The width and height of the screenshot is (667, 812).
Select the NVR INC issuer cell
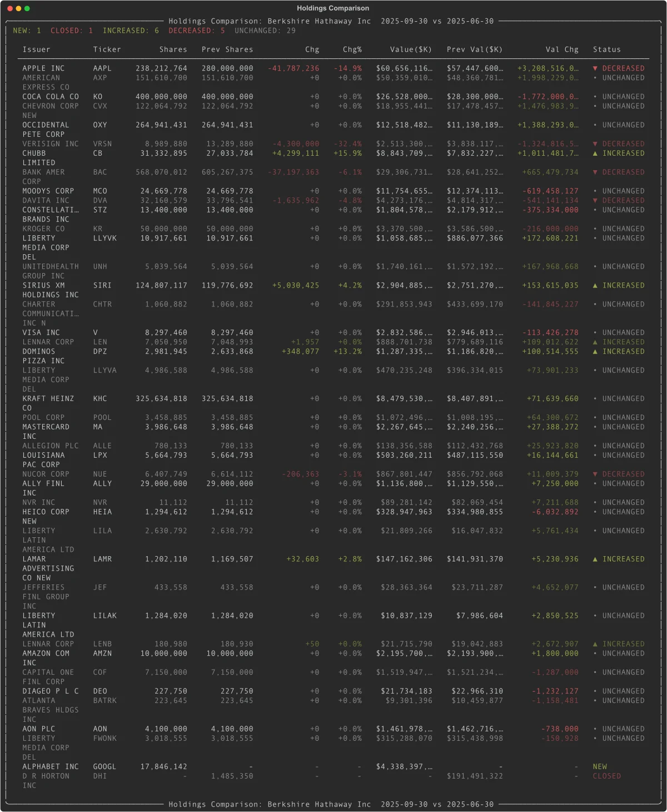(39, 503)
